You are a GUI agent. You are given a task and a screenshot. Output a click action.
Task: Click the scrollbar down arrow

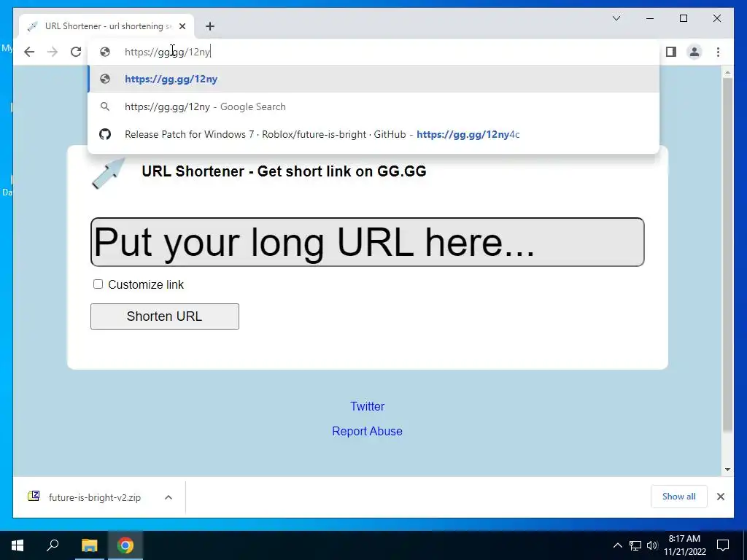point(727,470)
